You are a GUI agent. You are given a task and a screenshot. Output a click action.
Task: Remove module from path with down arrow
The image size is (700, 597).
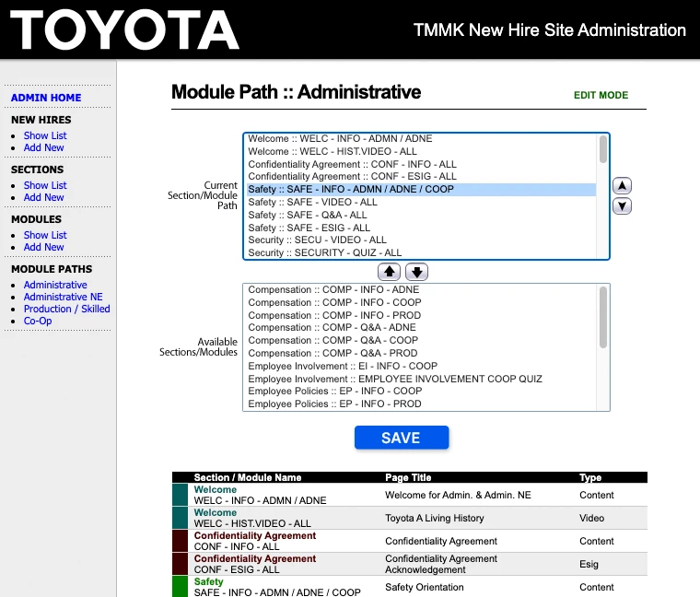point(416,272)
